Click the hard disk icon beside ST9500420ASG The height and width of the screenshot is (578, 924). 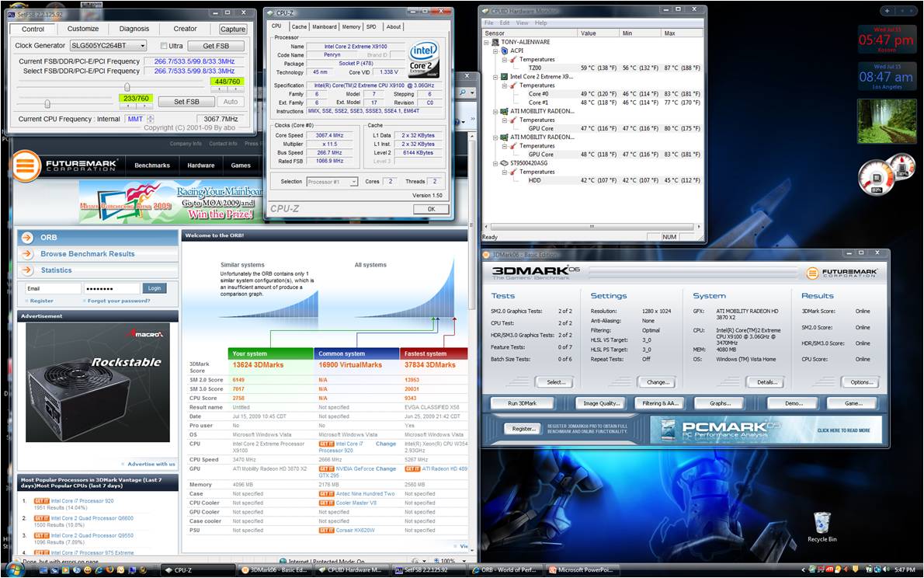[505, 163]
